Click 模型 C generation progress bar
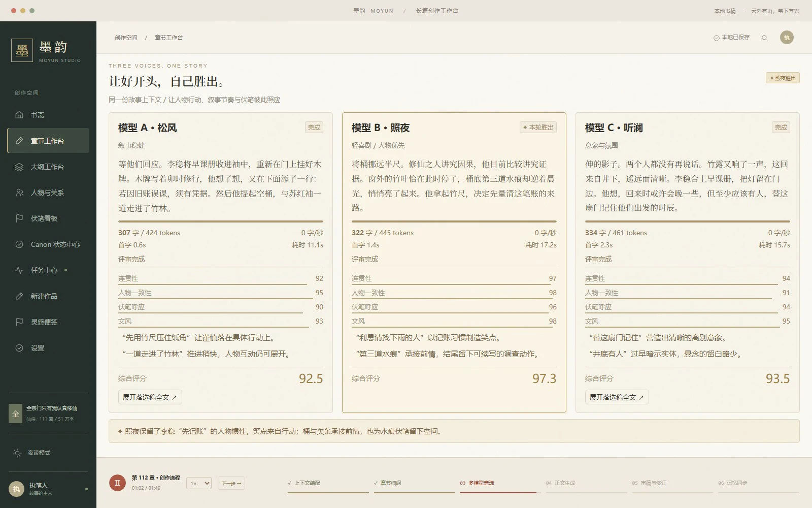 pos(688,221)
